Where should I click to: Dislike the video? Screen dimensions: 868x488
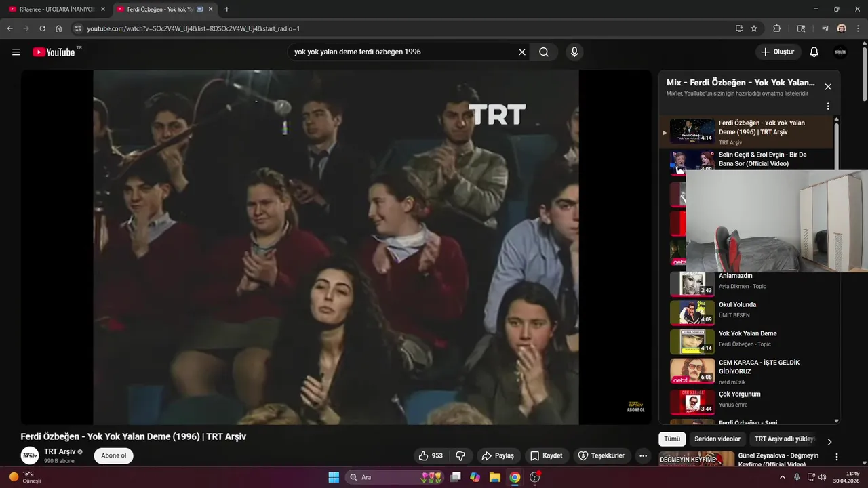click(460, 456)
